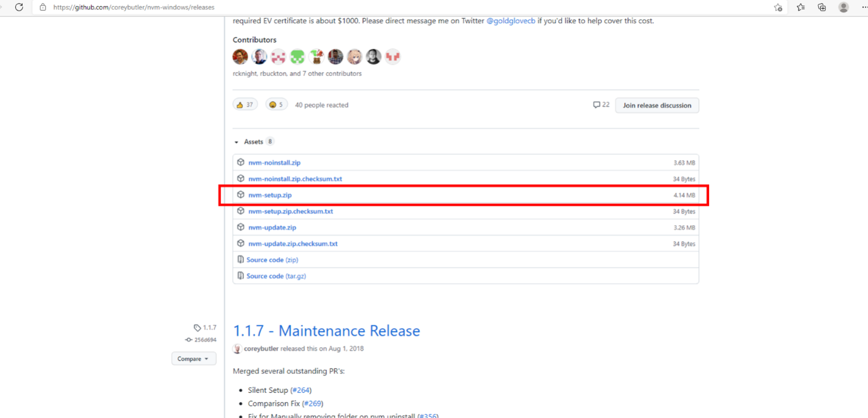The height and width of the screenshot is (418, 868).
Task: Open fourth contributor green pixel avatar
Action: pos(298,57)
